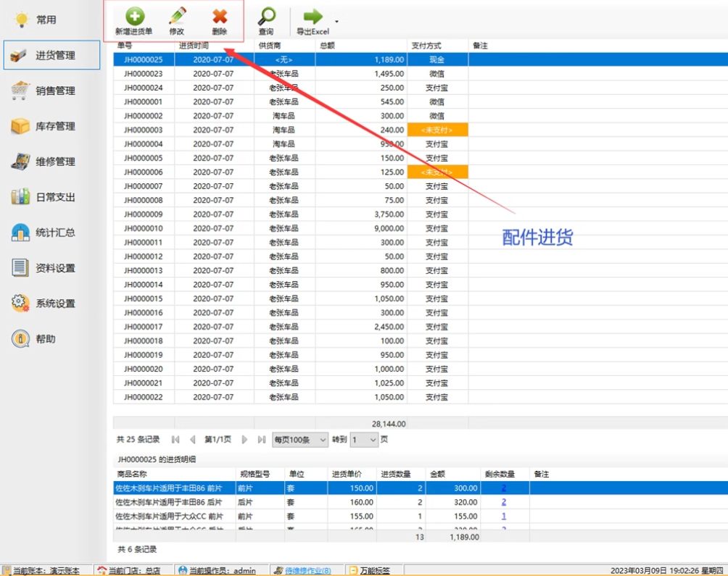728x576 pixels.
Task: Select order row JH0000025
Action: 421,59
